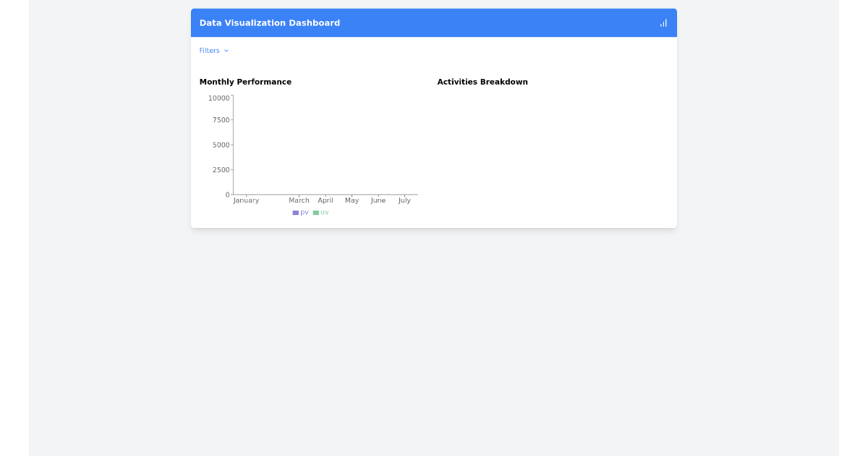Click the purple color swatch beside pv
868x456 pixels.
tap(296, 213)
